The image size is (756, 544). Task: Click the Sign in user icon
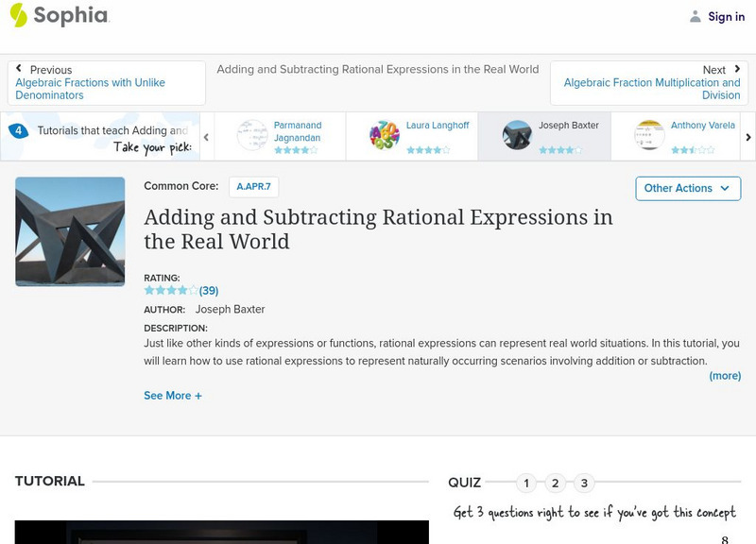(696, 16)
